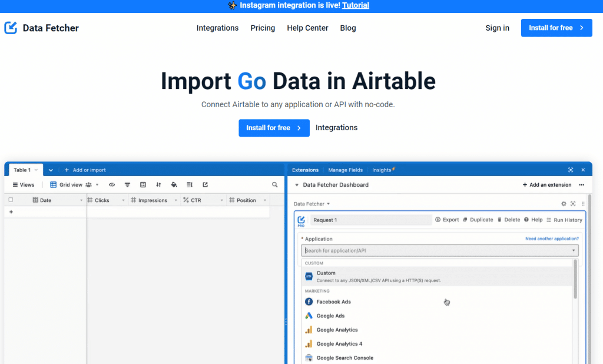Image resolution: width=603 pixels, height=364 pixels.
Task: Expand the Table 1 tab dropdown arrow
Action: pyautogui.click(x=36, y=170)
